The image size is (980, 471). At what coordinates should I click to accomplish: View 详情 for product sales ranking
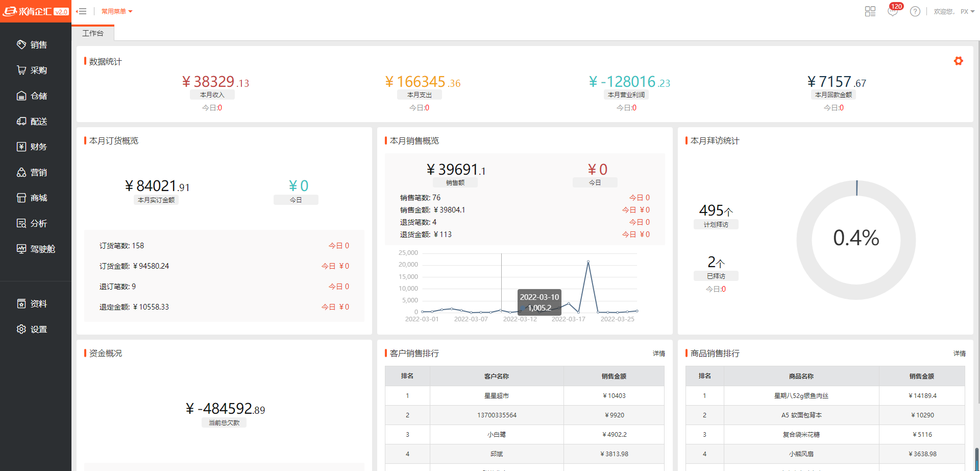click(x=959, y=354)
